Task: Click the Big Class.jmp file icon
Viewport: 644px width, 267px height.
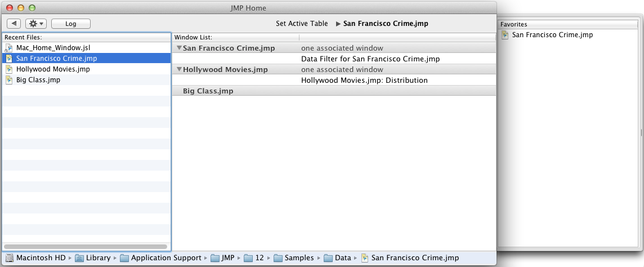Action: pos(9,79)
